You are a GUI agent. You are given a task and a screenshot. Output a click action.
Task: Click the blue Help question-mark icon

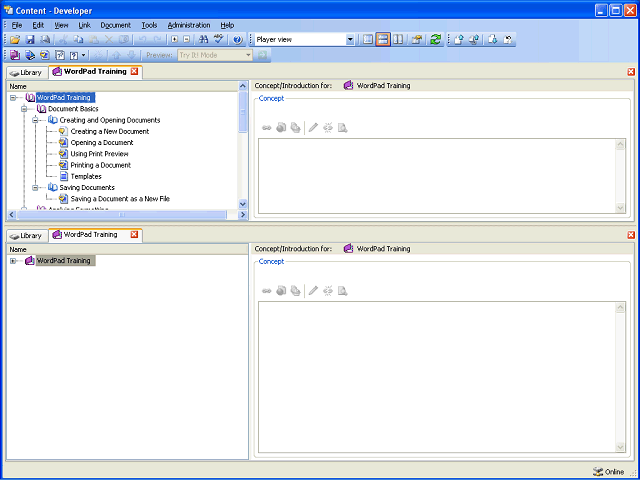[x=238, y=40]
